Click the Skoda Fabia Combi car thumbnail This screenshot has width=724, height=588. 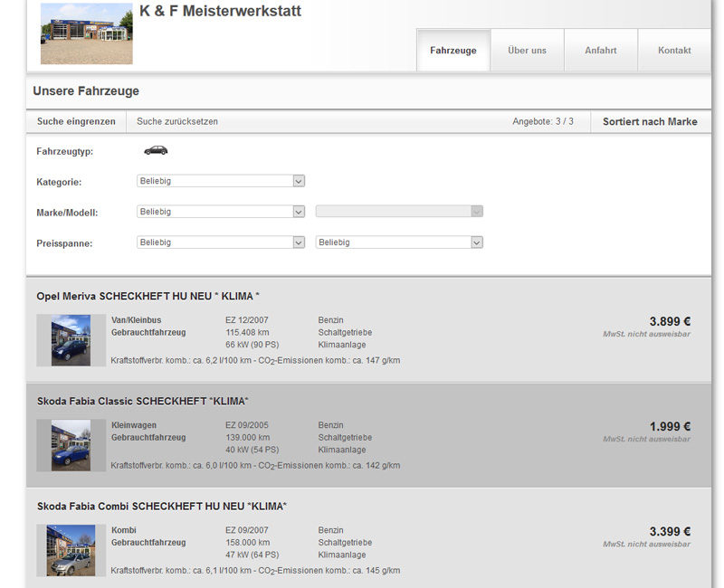coord(71,550)
